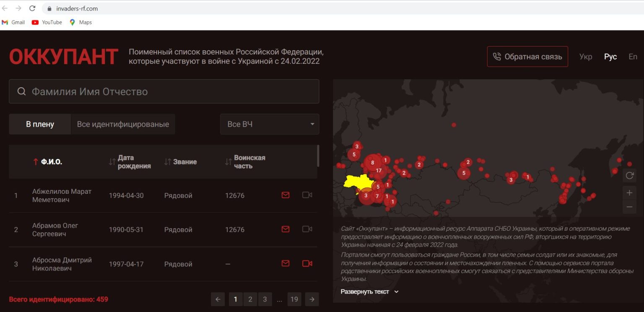Expand text with Развернуть текст
Screen dimensions: 644x312
click(x=369, y=291)
